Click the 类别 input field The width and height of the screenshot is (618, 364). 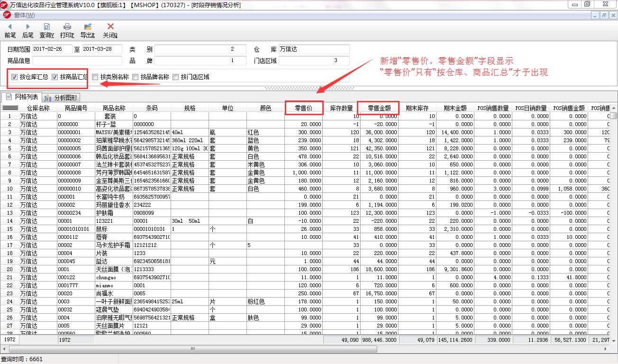coord(200,49)
